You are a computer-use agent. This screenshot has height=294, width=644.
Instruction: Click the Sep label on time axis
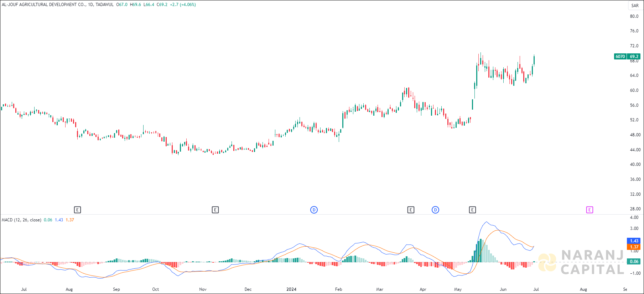[116, 289]
